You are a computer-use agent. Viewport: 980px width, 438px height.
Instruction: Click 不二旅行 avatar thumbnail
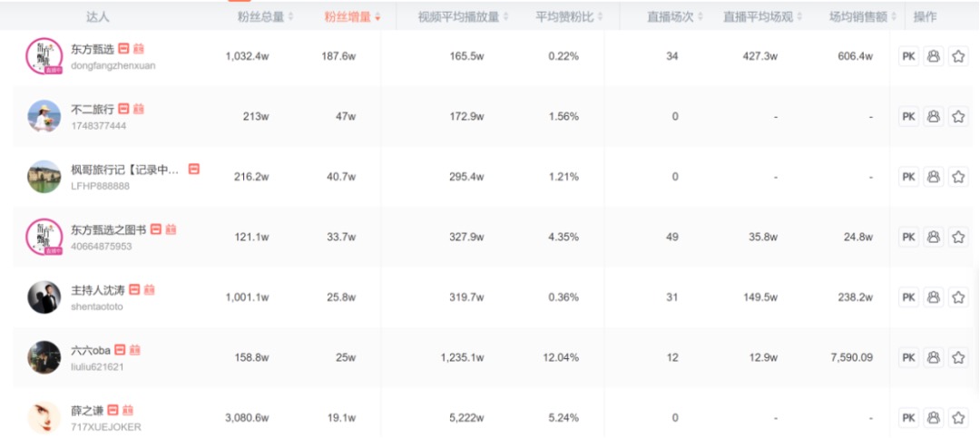(x=44, y=116)
